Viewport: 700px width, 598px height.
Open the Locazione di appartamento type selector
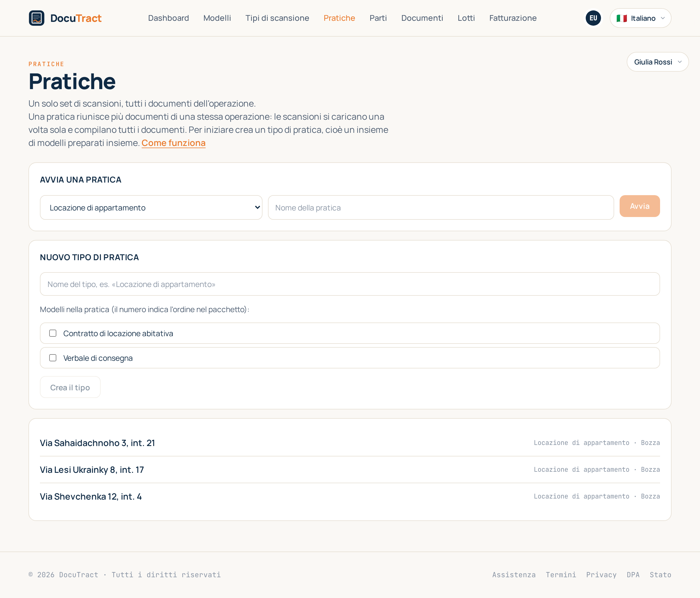point(151,207)
